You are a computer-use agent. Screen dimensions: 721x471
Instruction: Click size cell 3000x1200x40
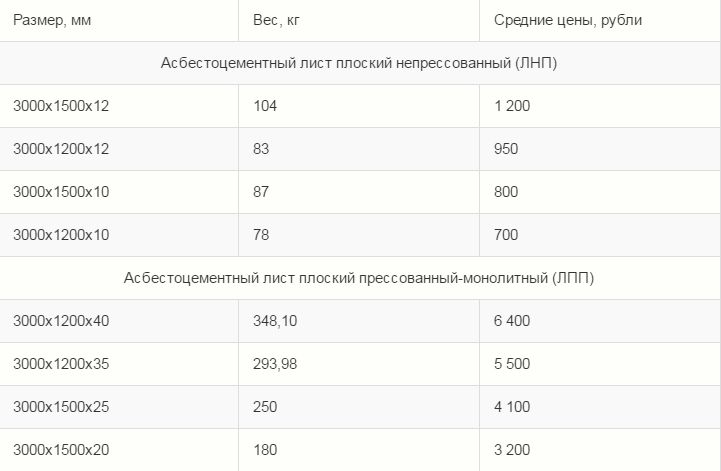coord(61,321)
